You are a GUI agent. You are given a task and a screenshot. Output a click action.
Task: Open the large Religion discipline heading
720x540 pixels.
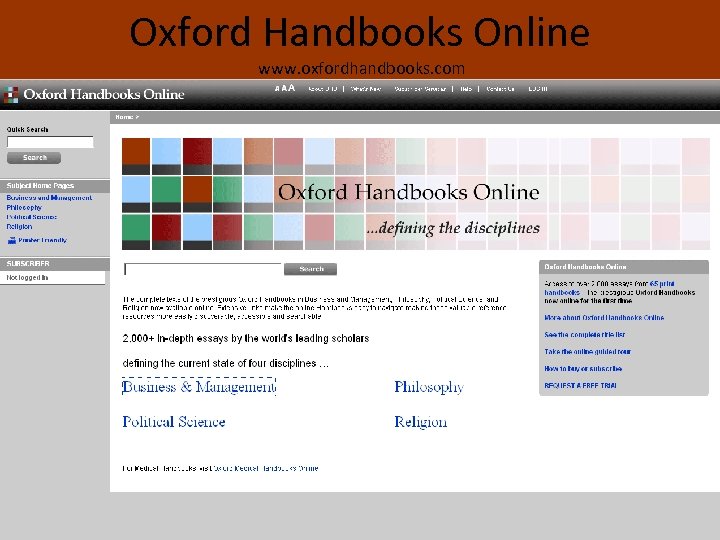(x=421, y=422)
